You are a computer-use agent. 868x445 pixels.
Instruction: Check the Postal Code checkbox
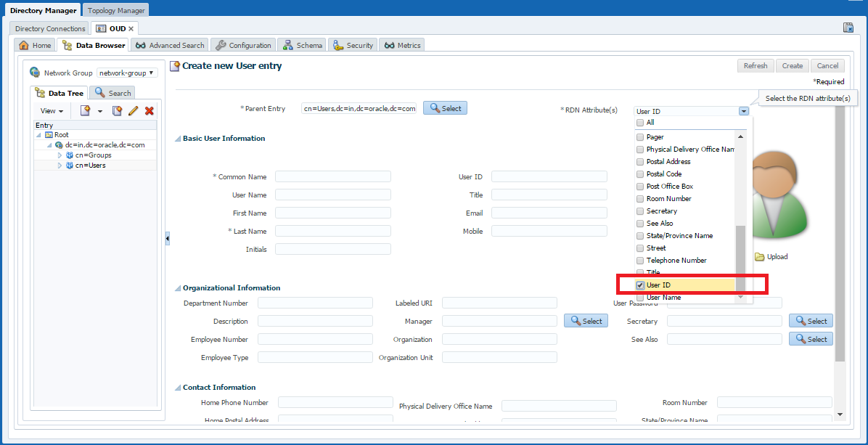coord(640,173)
